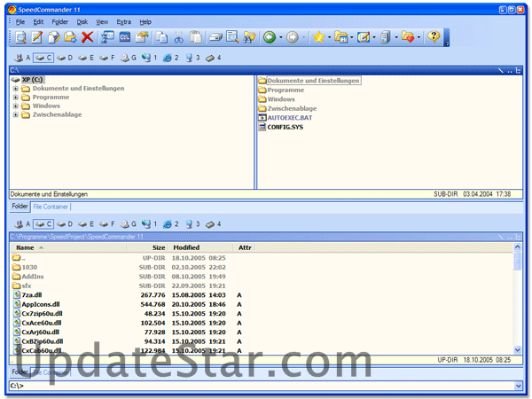Click the file list scrollbar up arrow
The image size is (532, 399).
click(x=517, y=247)
